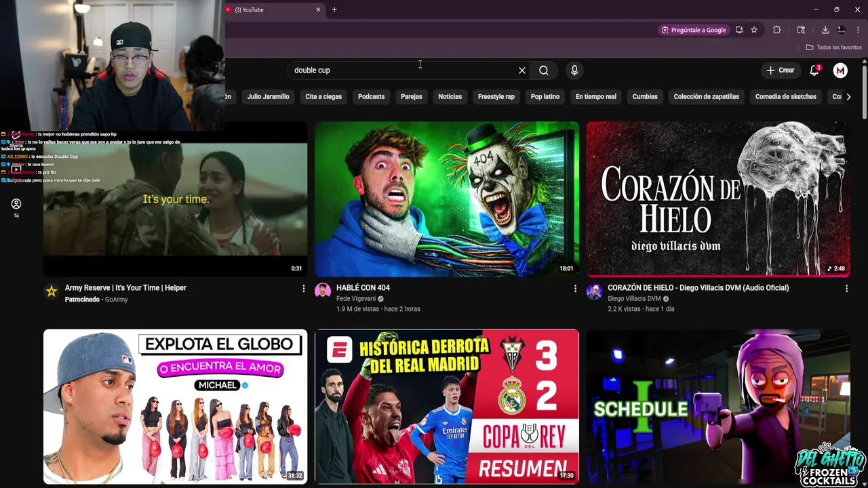Open the Chrome profile avatar
This screenshot has height=488, width=868.
[842, 30]
